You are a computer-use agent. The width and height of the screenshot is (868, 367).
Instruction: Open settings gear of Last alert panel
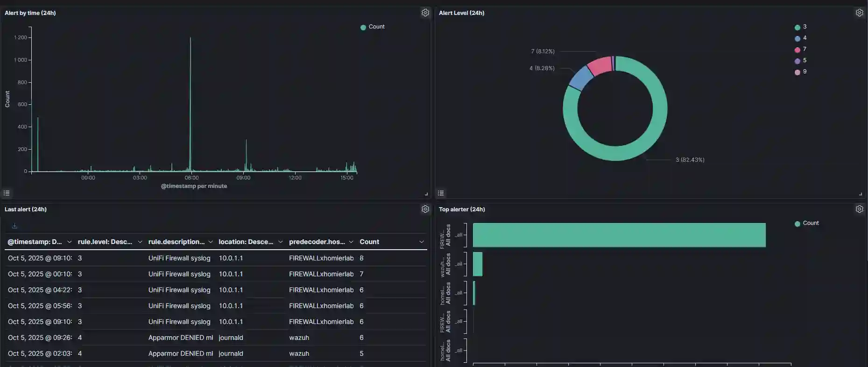point(425,209)
